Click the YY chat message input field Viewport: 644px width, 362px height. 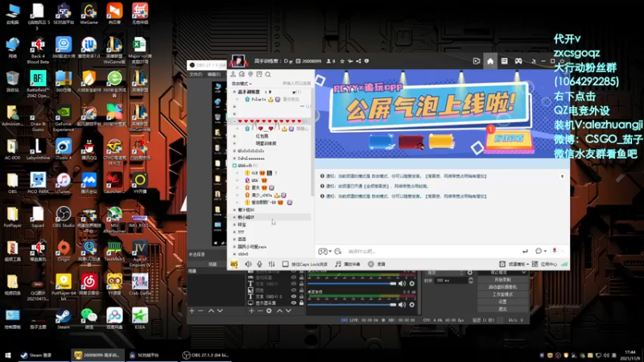tap(431, 251)
